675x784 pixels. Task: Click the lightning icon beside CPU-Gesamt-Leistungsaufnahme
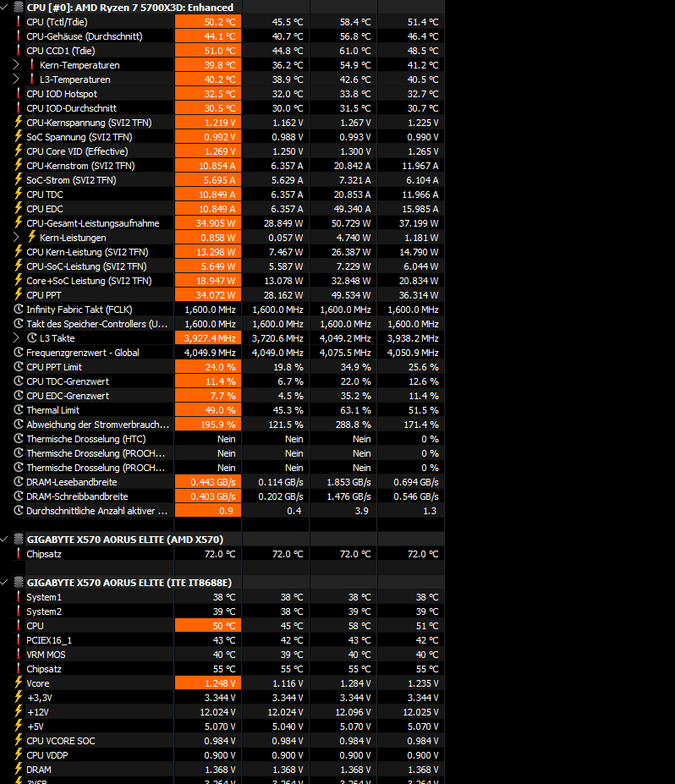(19, 223)
